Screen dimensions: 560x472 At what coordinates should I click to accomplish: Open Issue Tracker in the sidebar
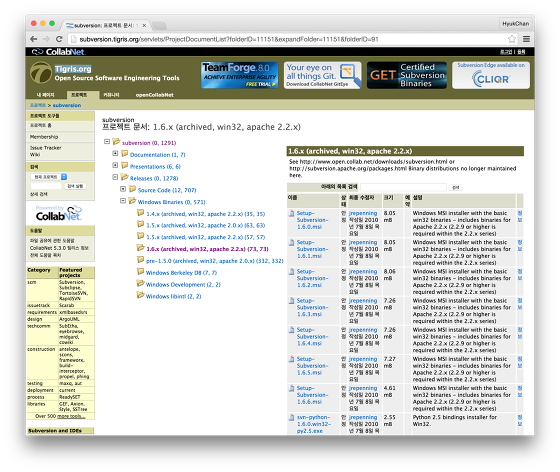click(46, 148)
